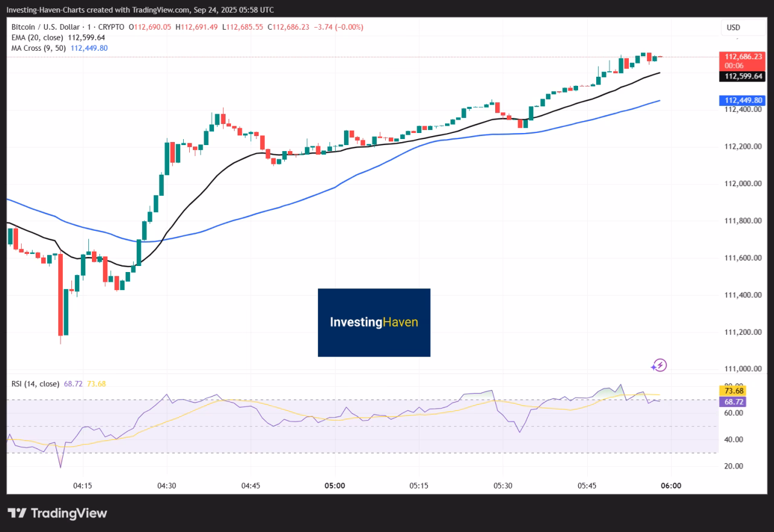Viewport: 774px width, 532px height.
Task: Click the TradingView logo in the bottom corner
Action: pos(57,513)
